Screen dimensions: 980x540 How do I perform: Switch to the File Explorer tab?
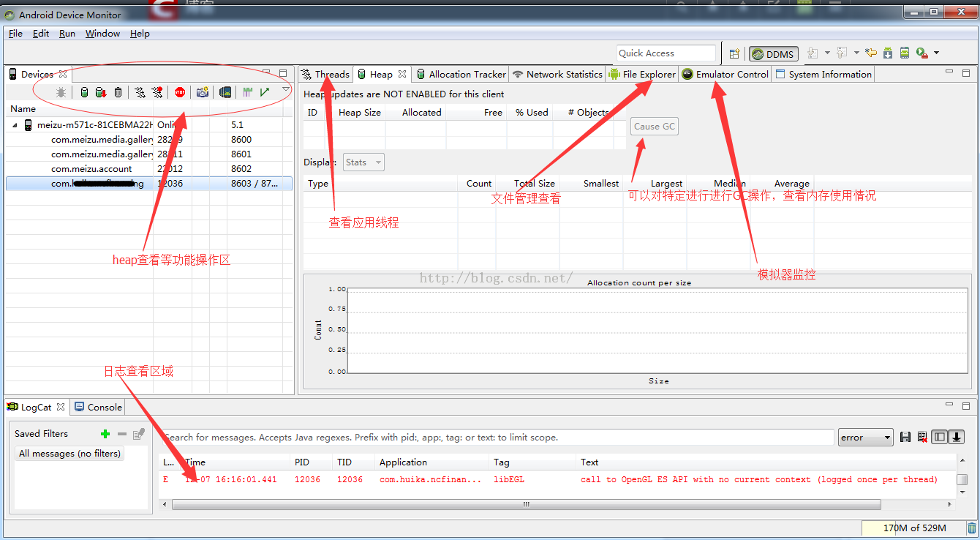(x=642, y=74)
